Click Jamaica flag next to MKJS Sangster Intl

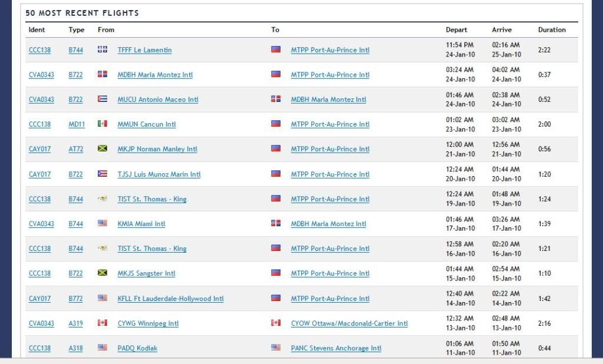(x=102, y=273)
